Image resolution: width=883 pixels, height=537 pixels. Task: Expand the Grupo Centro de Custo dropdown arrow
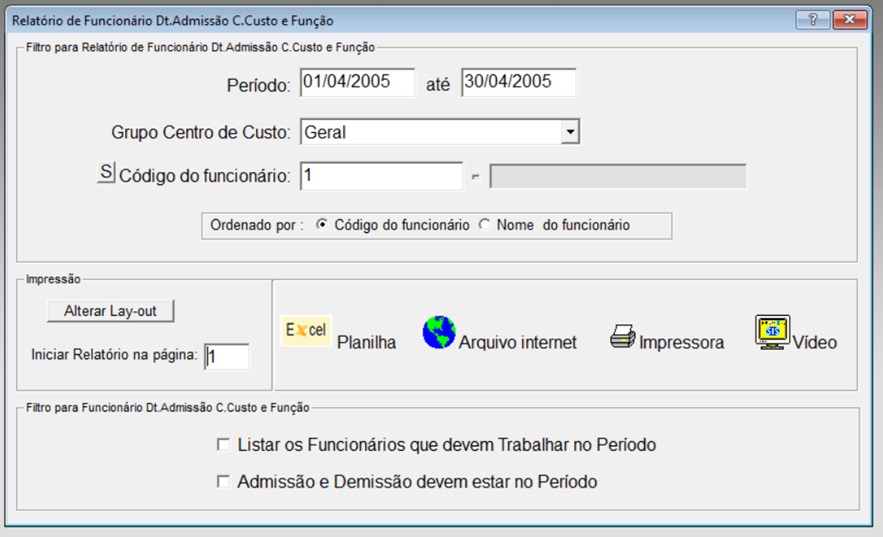point(570,132)
